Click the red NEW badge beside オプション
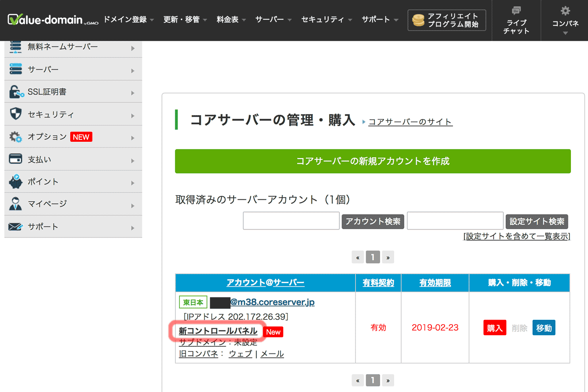Screen dimensions: 588x392 (x=81, y=137)
